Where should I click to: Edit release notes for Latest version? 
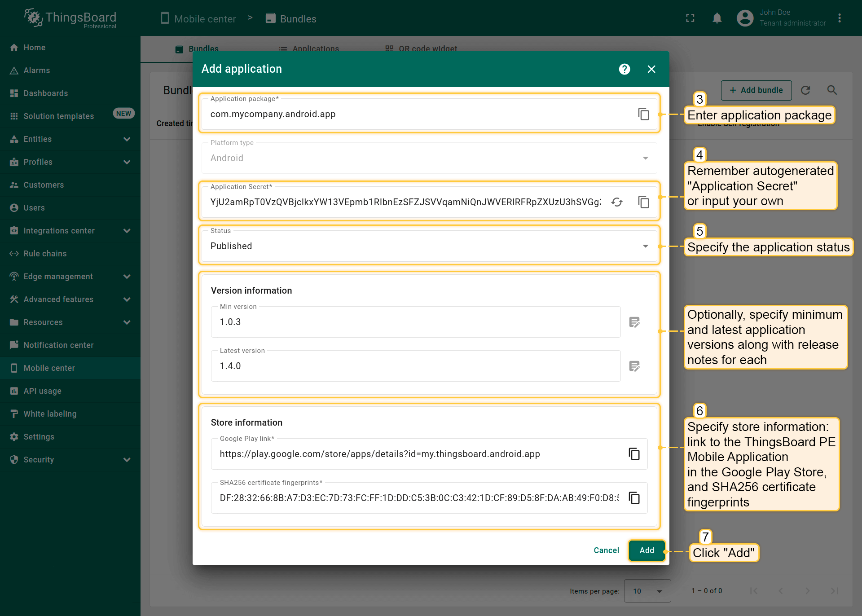click(634, 366)
